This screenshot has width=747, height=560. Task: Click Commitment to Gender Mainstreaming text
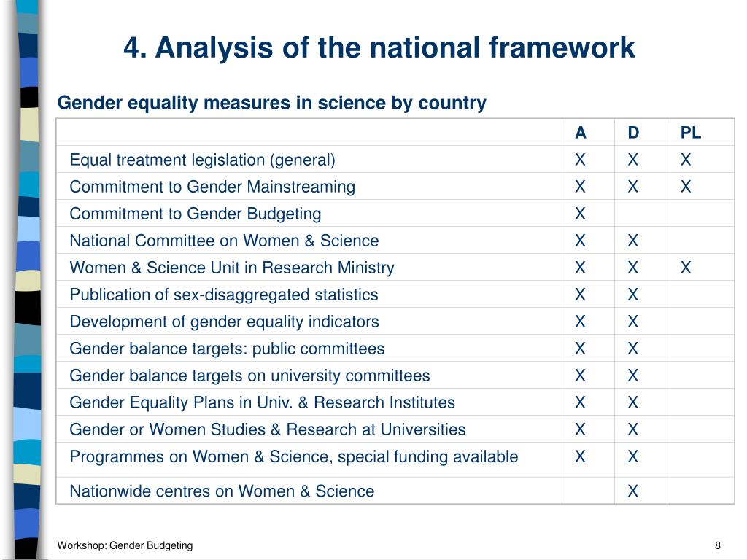tap(212, 187)
